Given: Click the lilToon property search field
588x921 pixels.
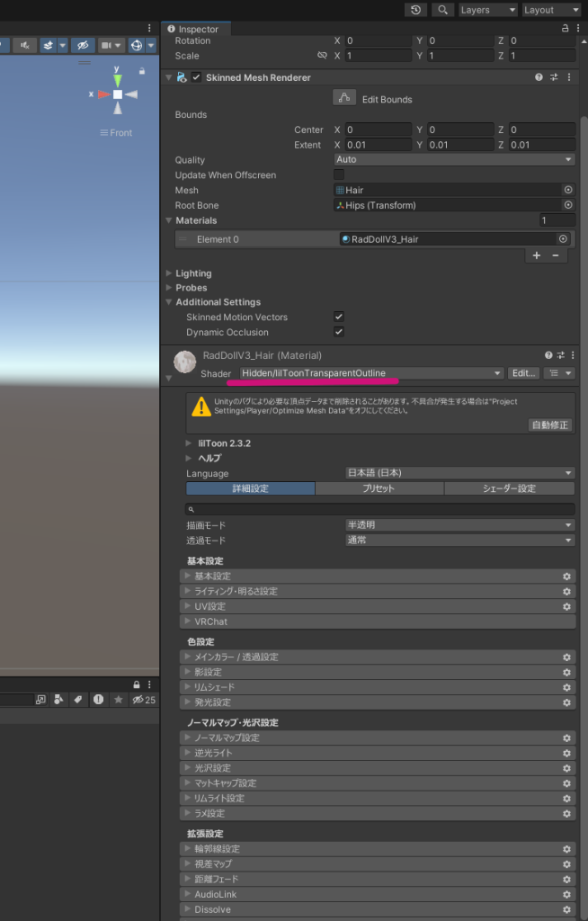Looking at the screenshot, I should 379,509.
